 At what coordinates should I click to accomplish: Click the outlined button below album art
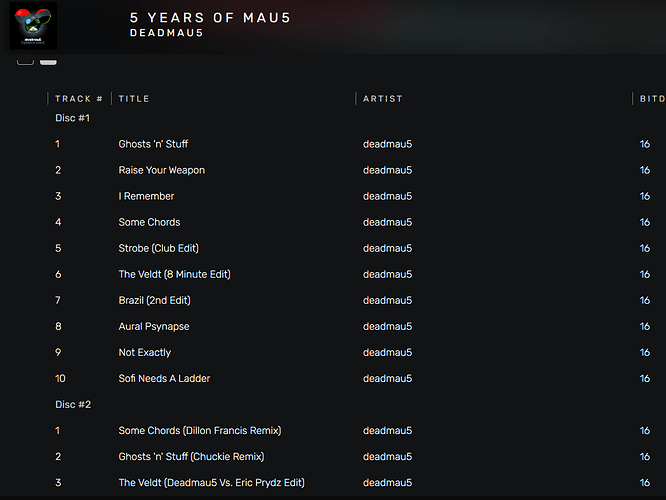25,62
